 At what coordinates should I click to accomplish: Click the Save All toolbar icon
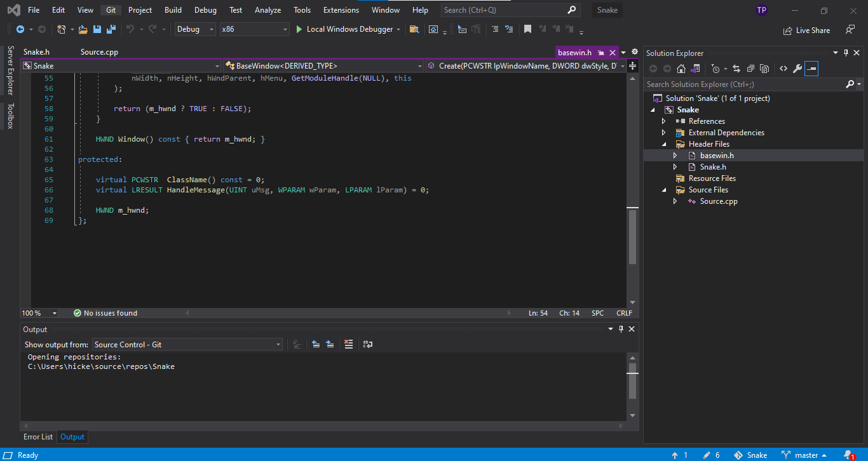tap(111, 29)
